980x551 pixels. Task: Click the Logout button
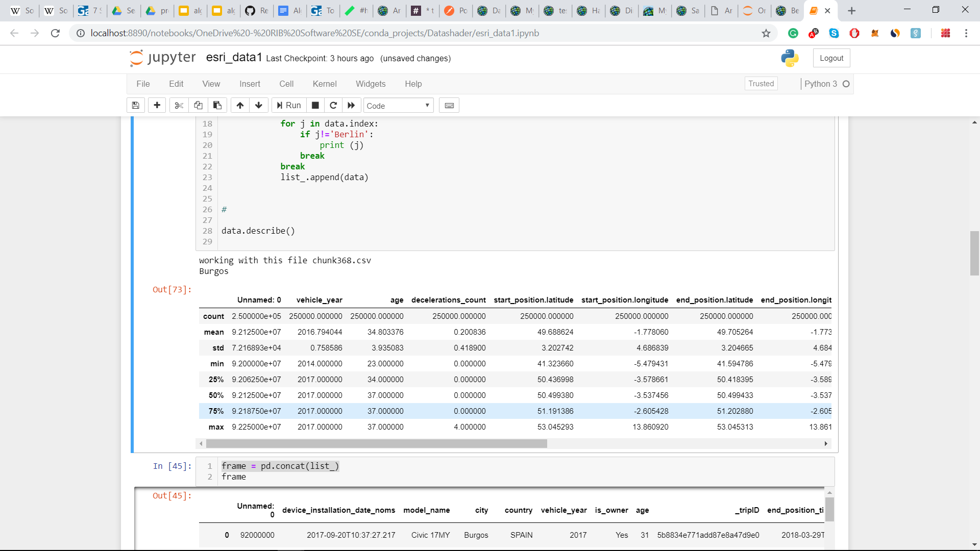point(831,58)
